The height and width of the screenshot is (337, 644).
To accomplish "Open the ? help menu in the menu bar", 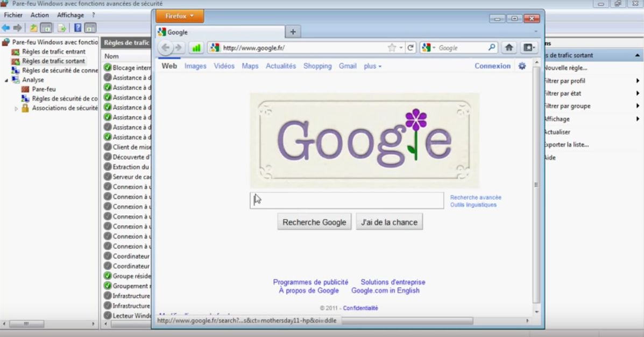I will tap(93, 15).
